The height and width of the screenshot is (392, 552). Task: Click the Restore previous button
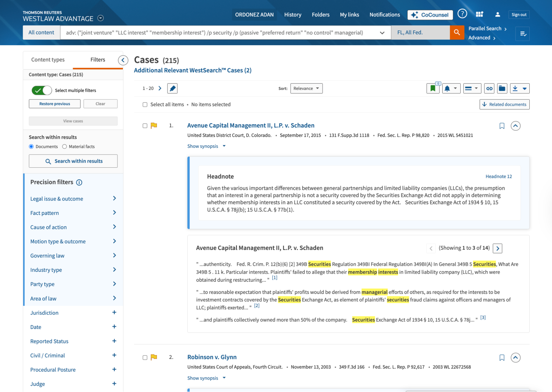click(x=55, y=104)
